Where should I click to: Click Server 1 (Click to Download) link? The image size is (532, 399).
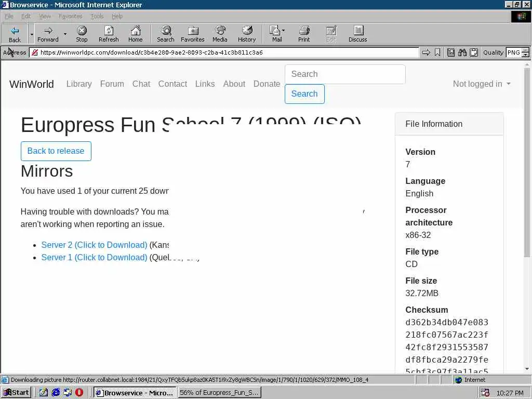[94, 258]
